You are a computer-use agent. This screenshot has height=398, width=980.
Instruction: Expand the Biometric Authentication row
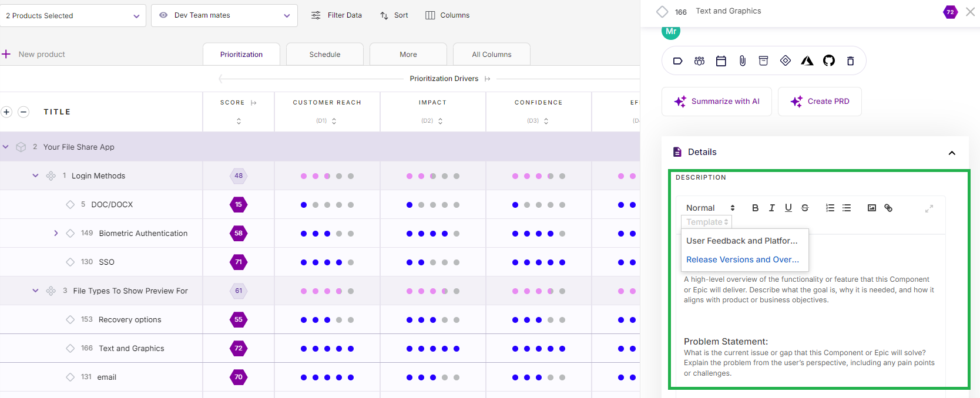coord(56,233)
